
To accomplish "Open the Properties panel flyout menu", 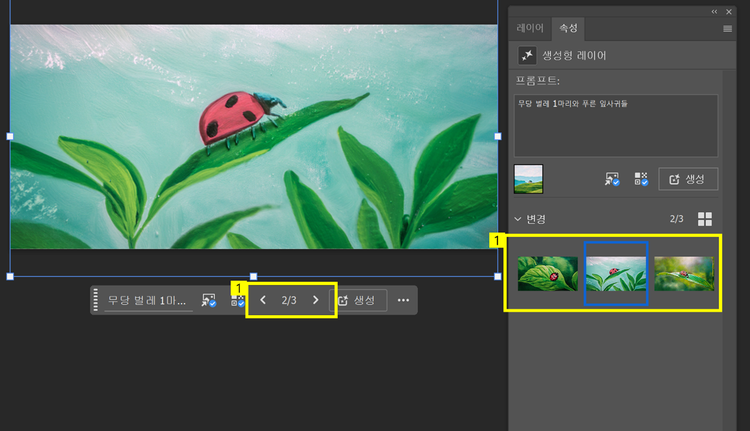I will click(728, 29).
